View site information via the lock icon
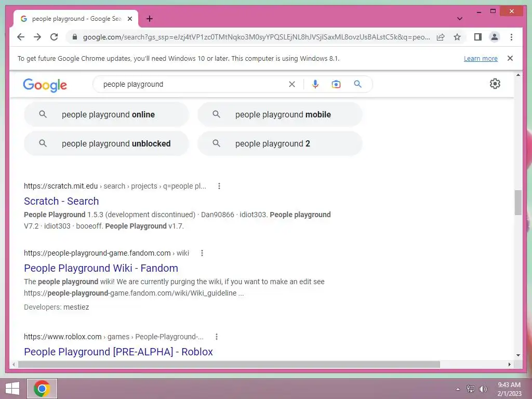The image size is (532, 399). [x=75, y=37]
